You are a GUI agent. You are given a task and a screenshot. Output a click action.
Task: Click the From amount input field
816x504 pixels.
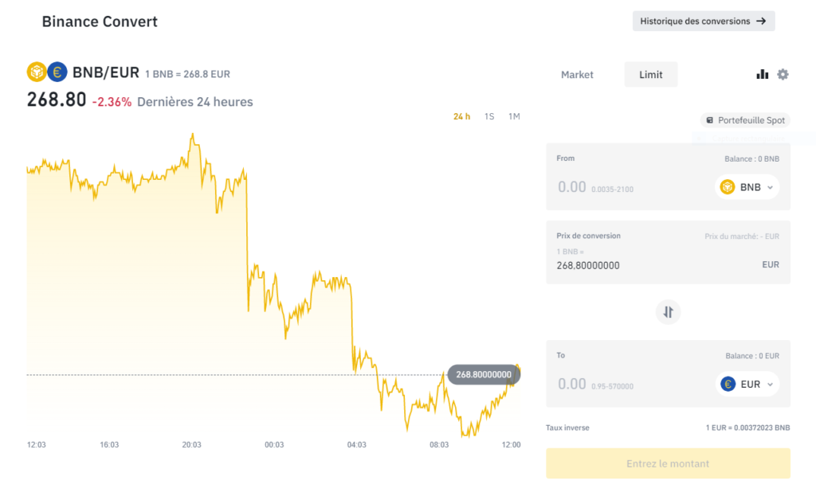(571, 186)
